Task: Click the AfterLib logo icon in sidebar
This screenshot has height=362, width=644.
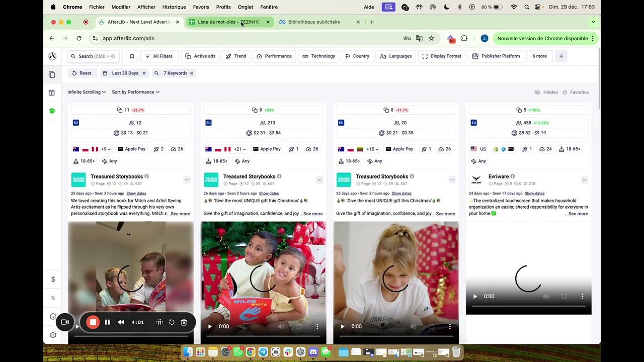Action: pos(52,56)
